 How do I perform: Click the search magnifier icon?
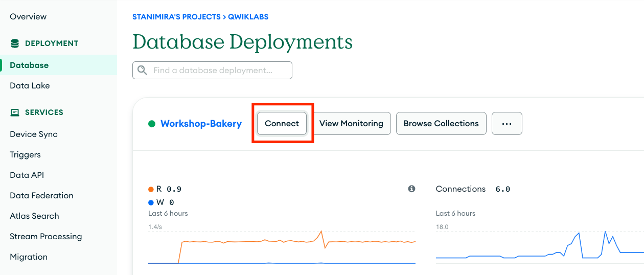tap(143, 71)
